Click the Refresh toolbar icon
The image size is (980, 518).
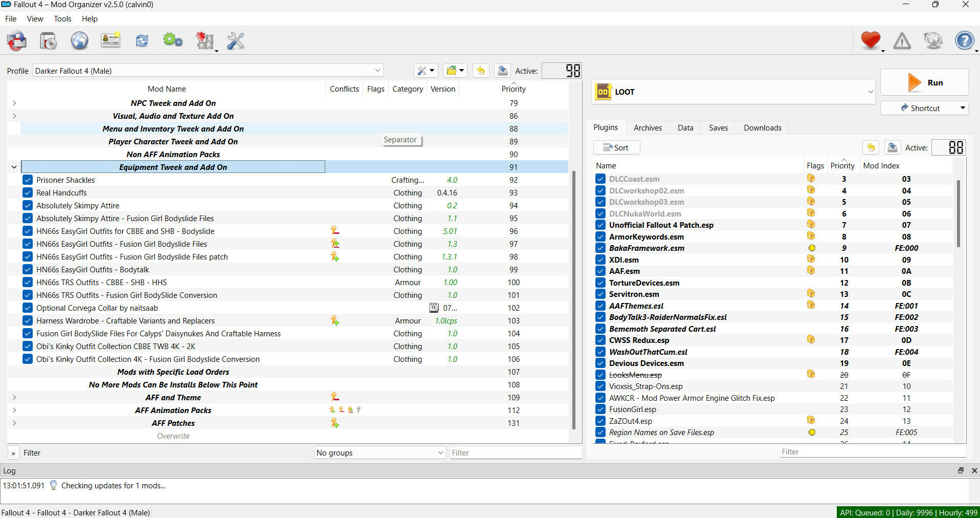click(142, 40)
